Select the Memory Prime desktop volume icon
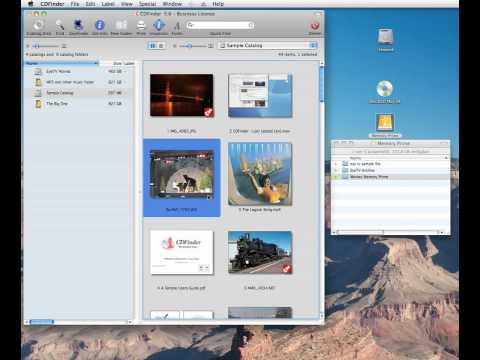The image size is (480, 360). click(x=385, y=123)
